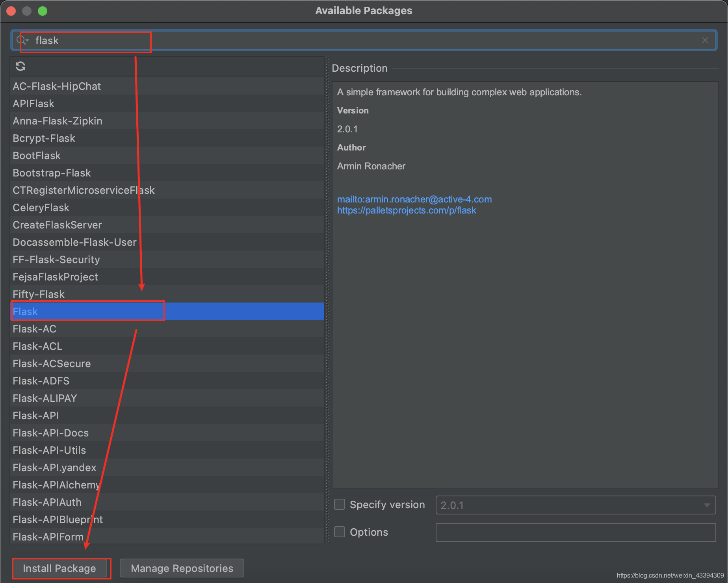Viewport: 728px width, 583px height.
Task: Select Flask-APIForm package
Action: [x=167, y=536]
